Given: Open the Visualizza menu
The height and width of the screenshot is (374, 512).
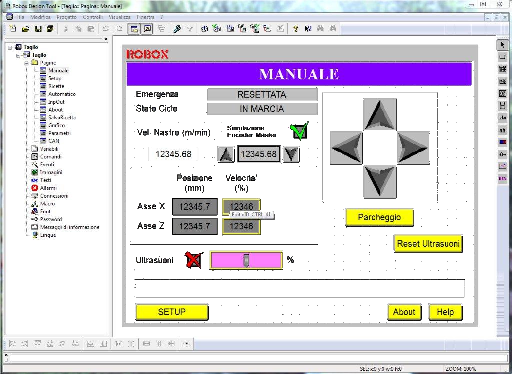Looking at the screenshot, I should point(119,17).
